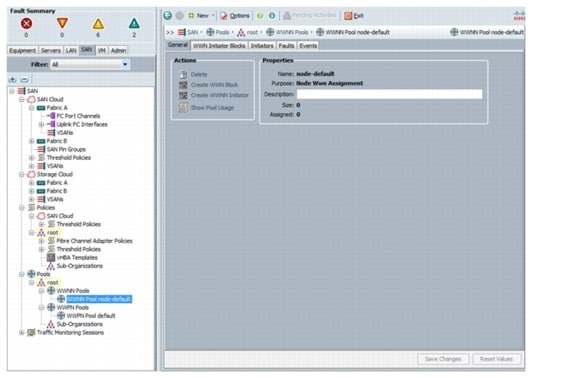This screenshot has height=378, width=576.
Task: Select WWNN Pool node-default tree item
Action: (x=99, y=299)
